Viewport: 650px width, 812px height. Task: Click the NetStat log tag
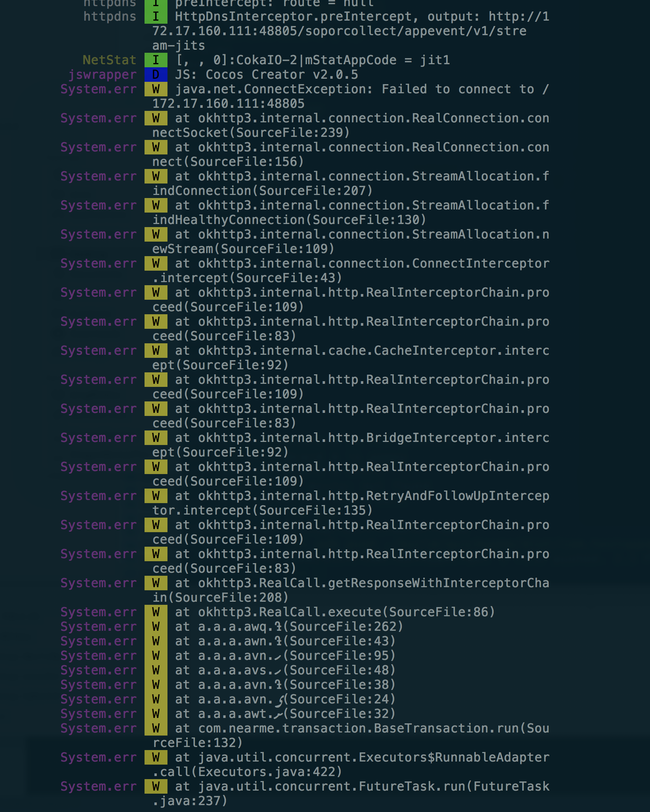tap(109, 60)
